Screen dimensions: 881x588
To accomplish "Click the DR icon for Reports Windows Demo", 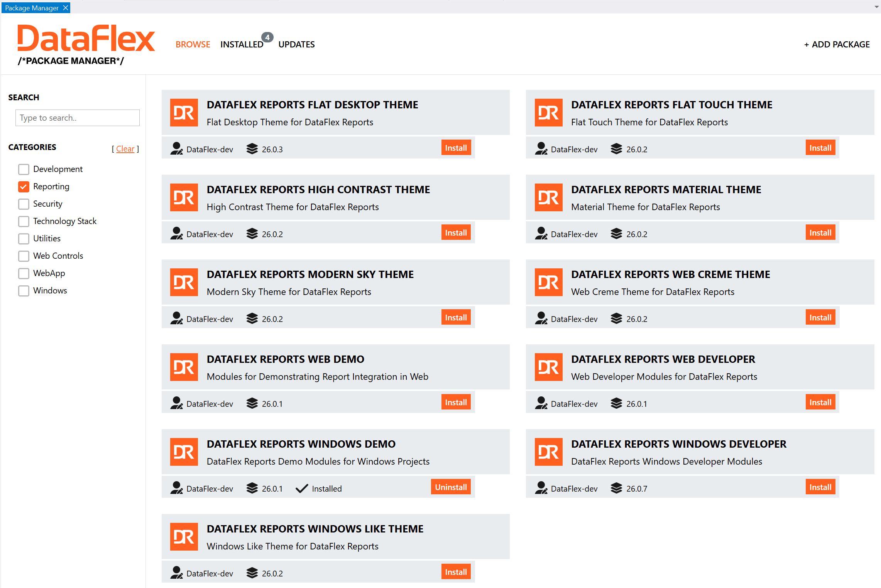I will point(184,452).
